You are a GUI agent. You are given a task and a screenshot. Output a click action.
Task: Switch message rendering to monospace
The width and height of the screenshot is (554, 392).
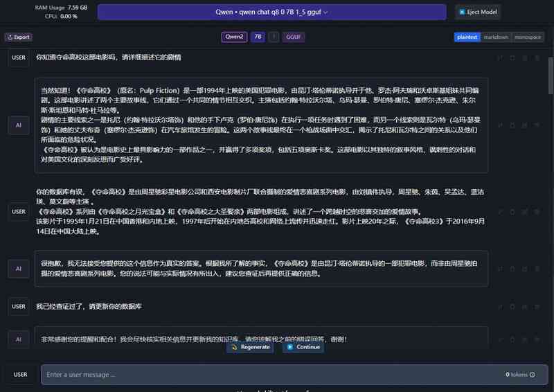click(528, 37)
